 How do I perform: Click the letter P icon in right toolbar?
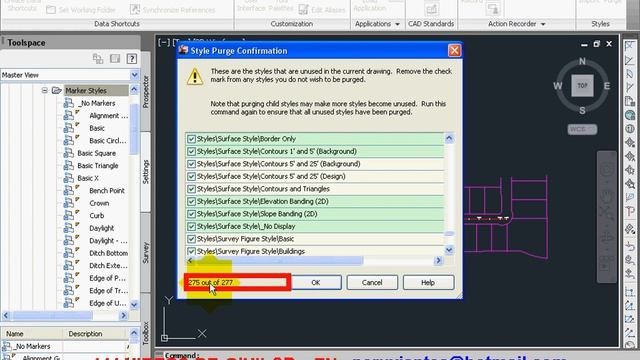[630, 212]
